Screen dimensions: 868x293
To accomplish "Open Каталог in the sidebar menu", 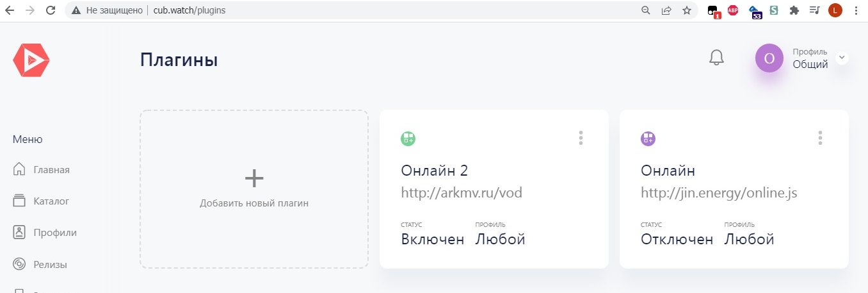I will [x=51, y=201].
